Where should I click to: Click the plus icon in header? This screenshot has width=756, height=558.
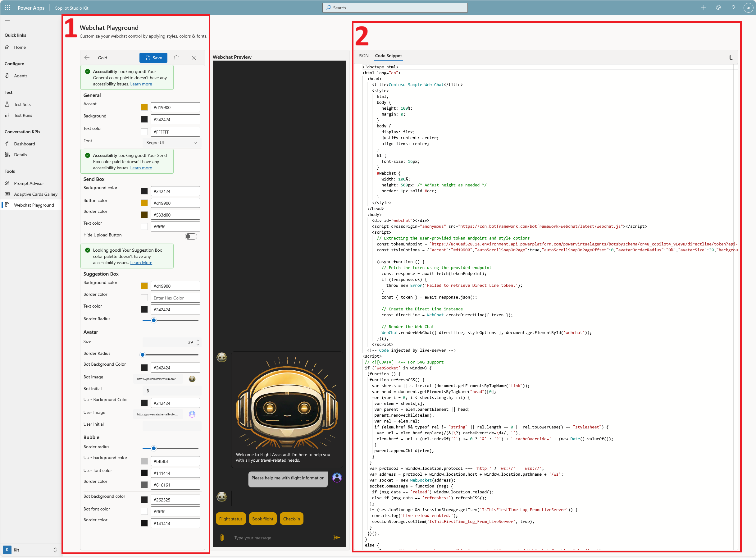[x=704, y=8]
